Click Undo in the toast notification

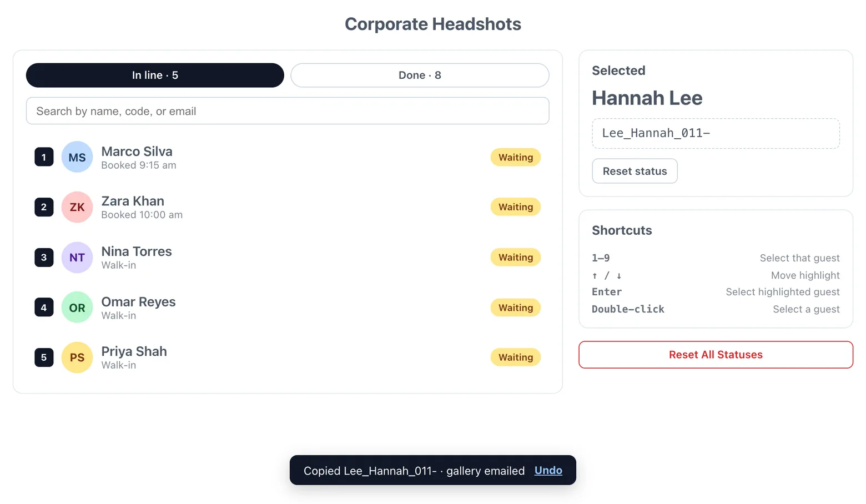[548, 471]
